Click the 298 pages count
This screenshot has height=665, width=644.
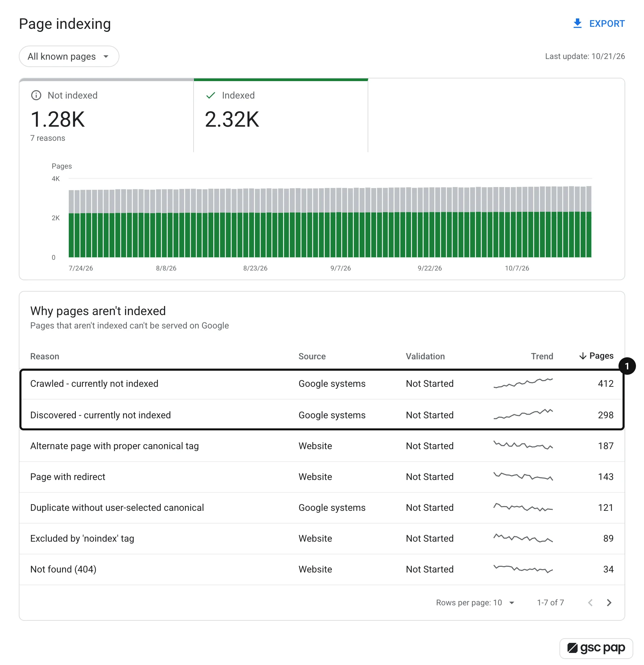[605, 415]
